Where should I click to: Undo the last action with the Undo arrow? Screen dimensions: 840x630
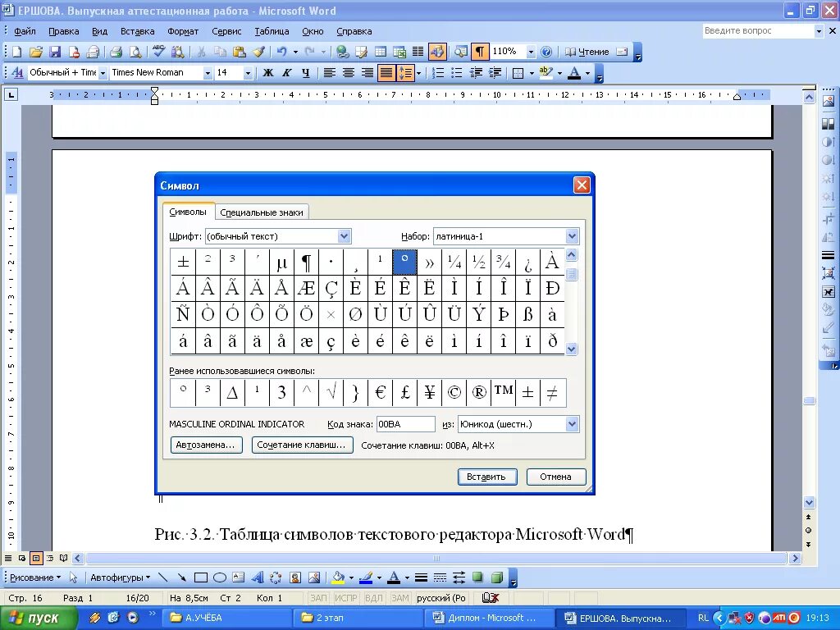tap(282, 52)
